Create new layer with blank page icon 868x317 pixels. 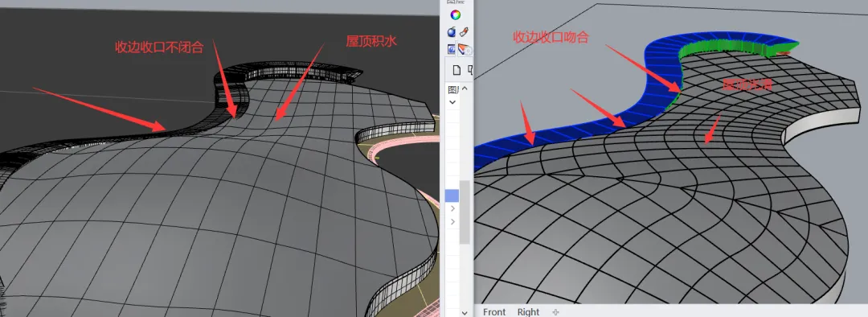pyautogui.click(x=457, y=70)
